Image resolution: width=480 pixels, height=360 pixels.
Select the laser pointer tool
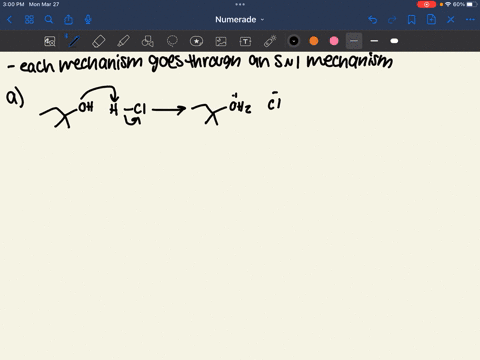coord(270,41)
